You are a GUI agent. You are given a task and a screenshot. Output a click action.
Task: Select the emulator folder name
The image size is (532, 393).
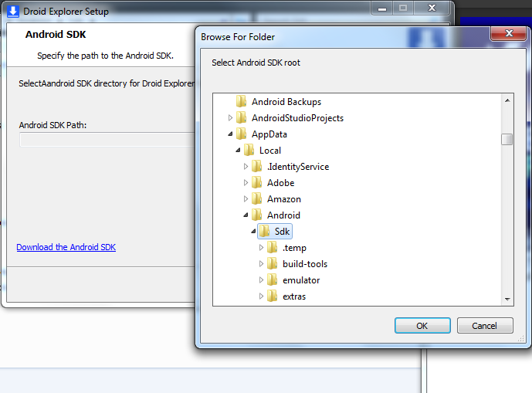pos(301,280)
